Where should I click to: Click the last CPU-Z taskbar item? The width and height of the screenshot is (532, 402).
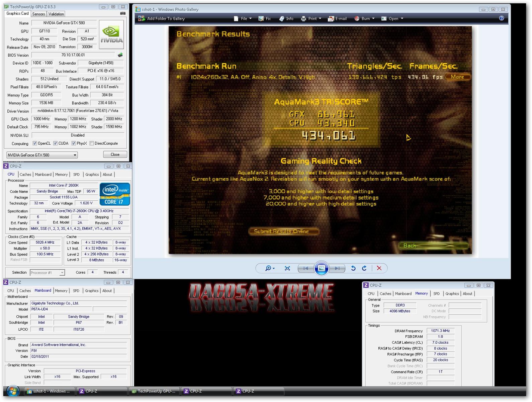(x=259, y=391)
